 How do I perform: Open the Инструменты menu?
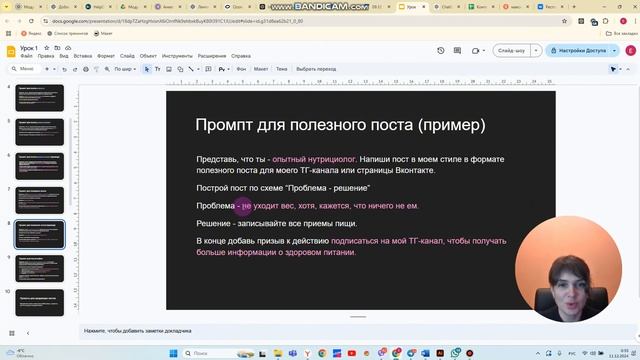[177, 56]
